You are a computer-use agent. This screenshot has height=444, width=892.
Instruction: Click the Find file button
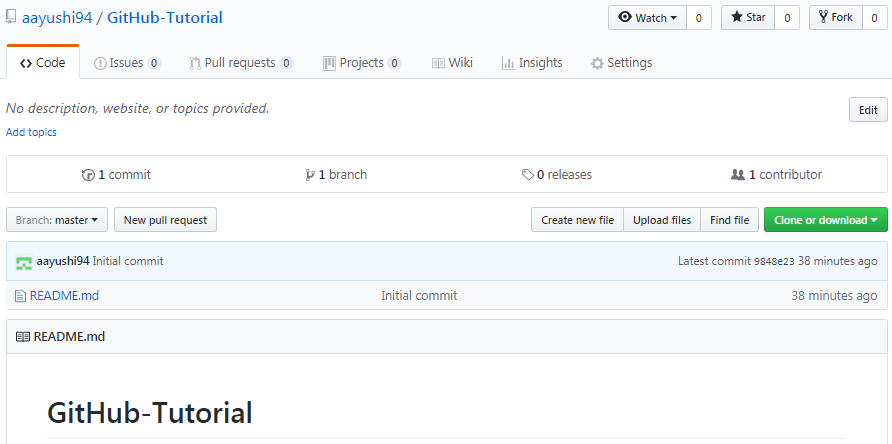(x=729, y=220)
